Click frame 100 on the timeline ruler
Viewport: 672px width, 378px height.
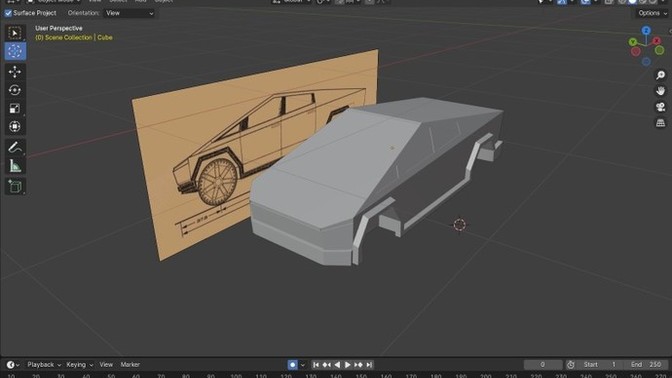(x=236, y=375)
